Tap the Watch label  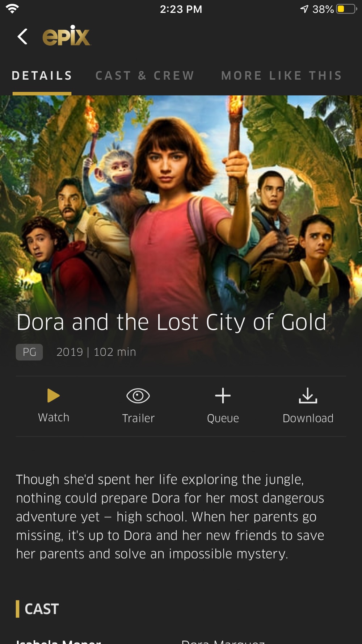tap(54, 417)
